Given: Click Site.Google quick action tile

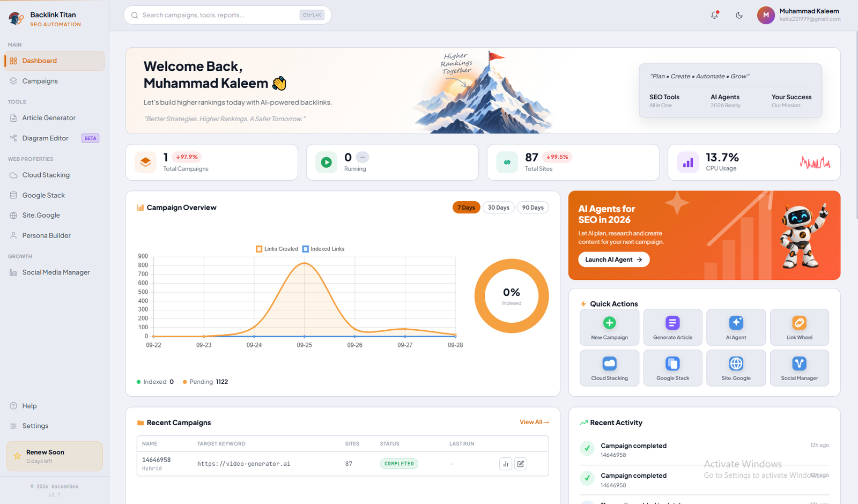Looking at the screenshot, I should coord(736,368).
